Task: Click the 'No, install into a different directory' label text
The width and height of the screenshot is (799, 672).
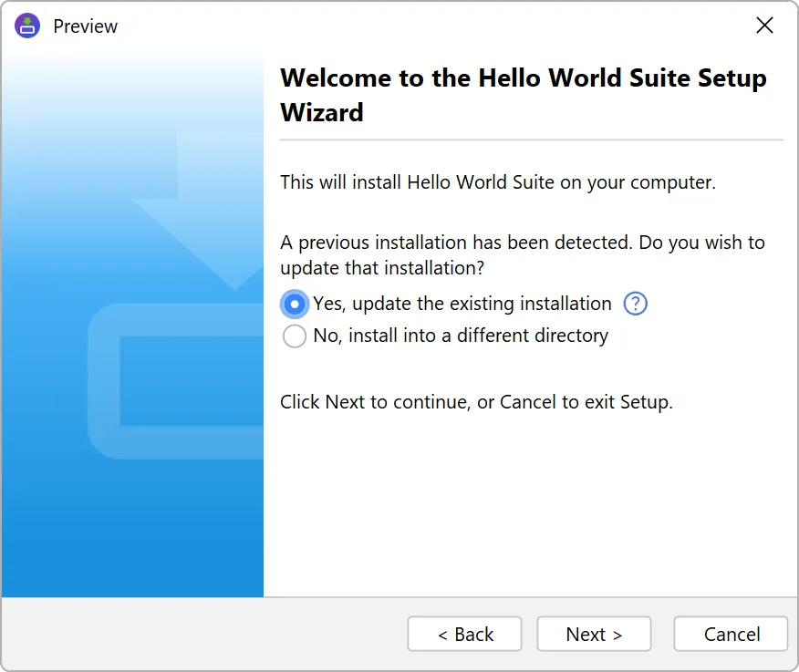Action: point(460,336)
